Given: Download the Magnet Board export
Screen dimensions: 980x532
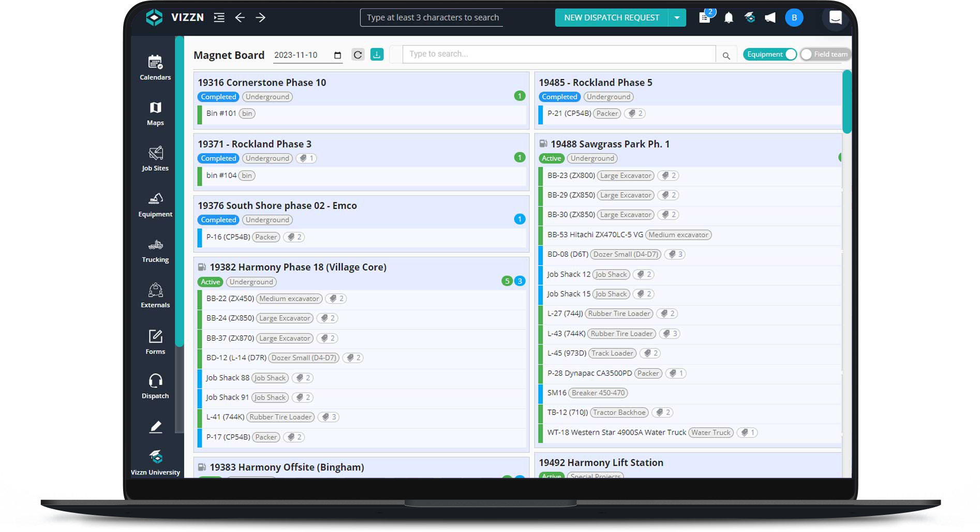Looking at the screenshot, I should 377,54.
